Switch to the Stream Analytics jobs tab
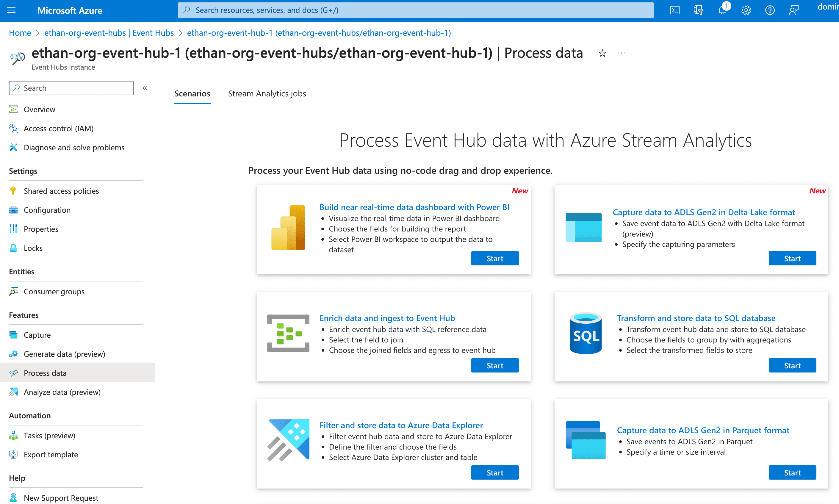 pyautogui.click(x=267, y=94)
